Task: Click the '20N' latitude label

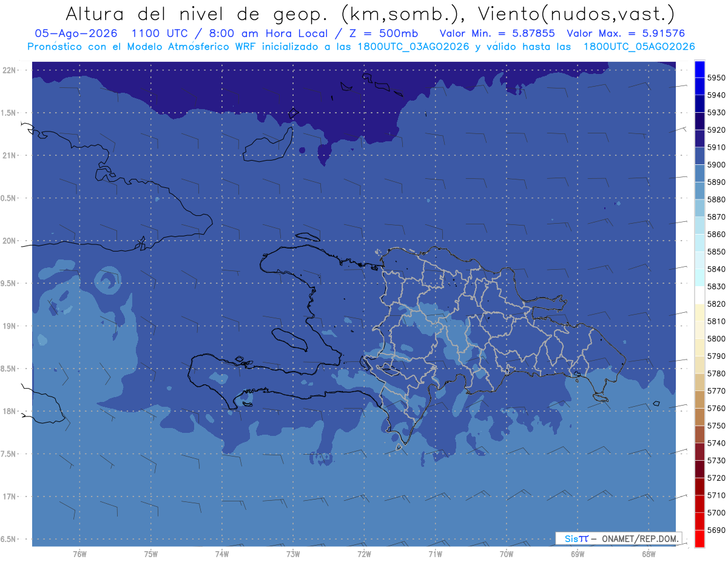Action: coord(10,241)
